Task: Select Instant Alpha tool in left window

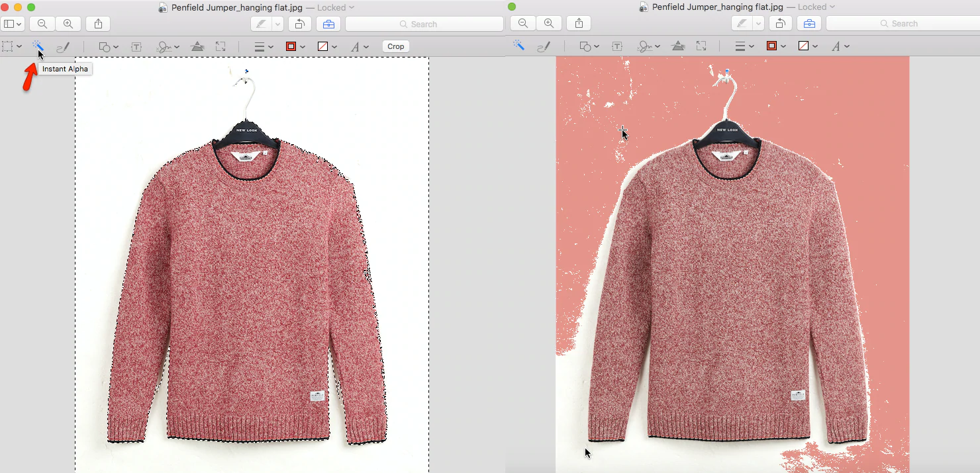Action: tap(38, 47)
